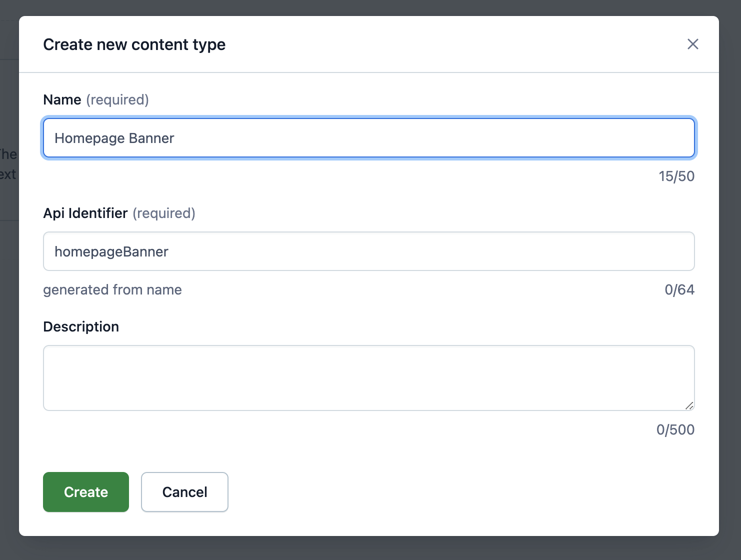Click the divider line under the dialog title
Image resolution: width=741 pixels, height=560 pixels.
point(368,72)
